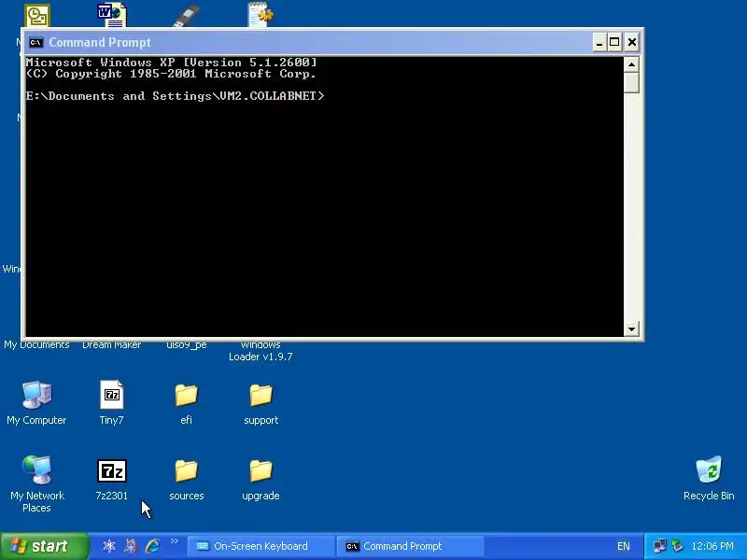
Task: Click the USB drive icon on the desktop
Action: coord(186,16)
